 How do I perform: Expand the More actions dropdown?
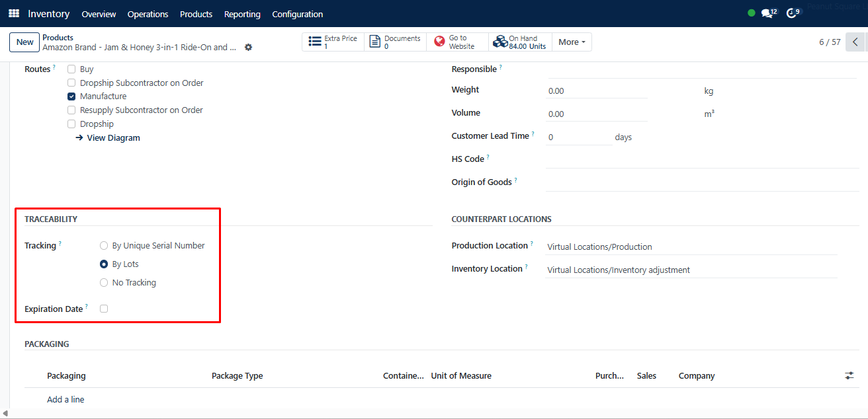572,42
